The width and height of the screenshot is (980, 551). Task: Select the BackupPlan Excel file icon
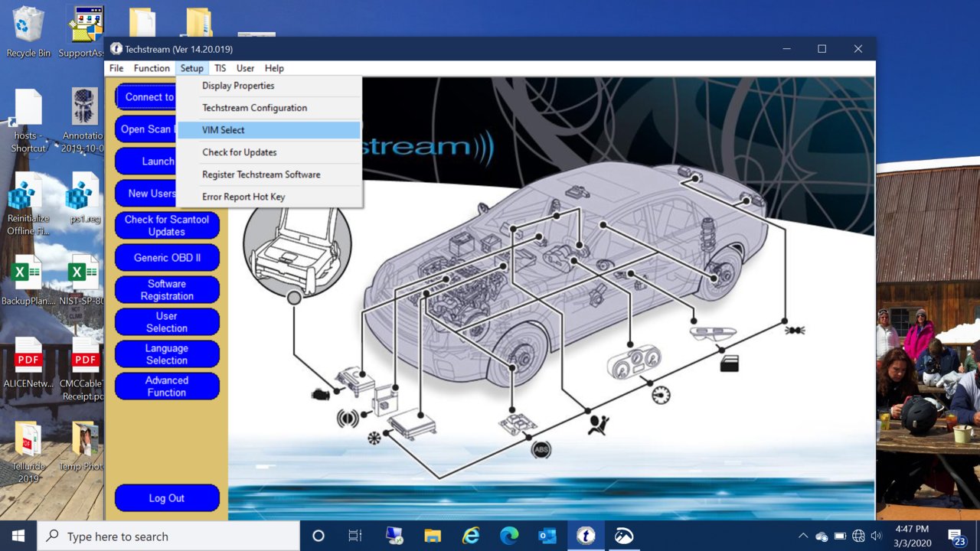tap(28, 280)
